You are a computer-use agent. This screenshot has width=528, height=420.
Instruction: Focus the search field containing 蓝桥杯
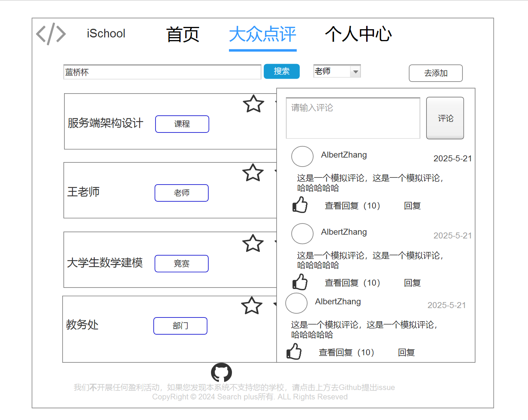pos(162,72)
